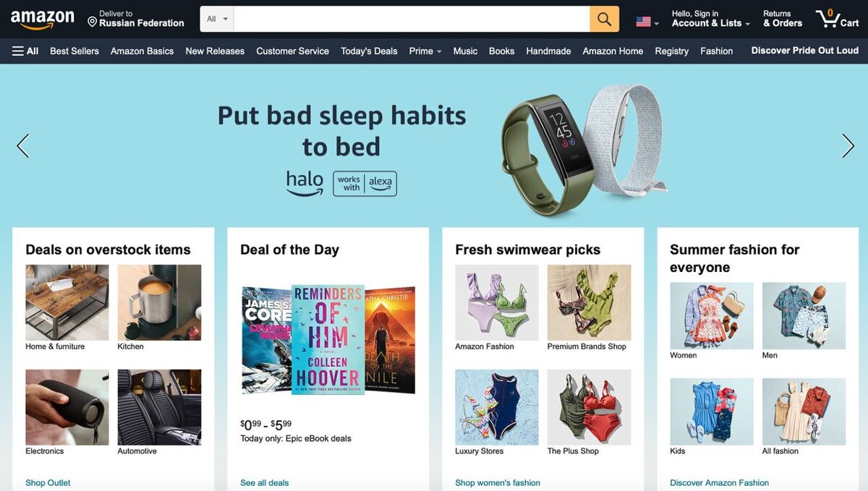868x491 pixels.
Task: Open Returns & Orders
Action: (x=783, y=19)
